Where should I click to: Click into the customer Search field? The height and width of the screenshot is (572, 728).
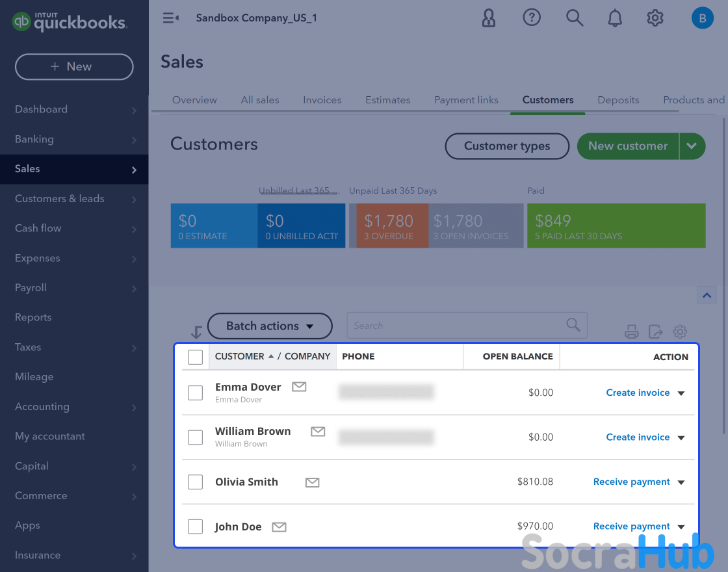point(455,326)
